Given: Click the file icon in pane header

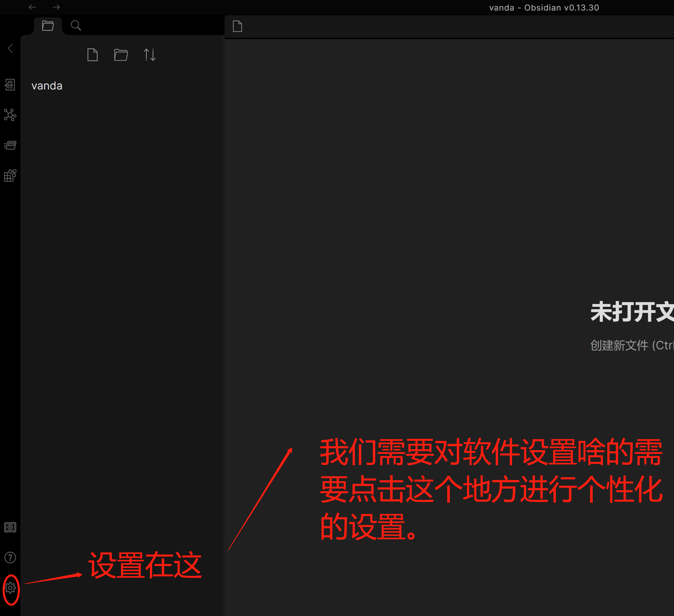Looking at the screenshot, I should coord(237,26).
